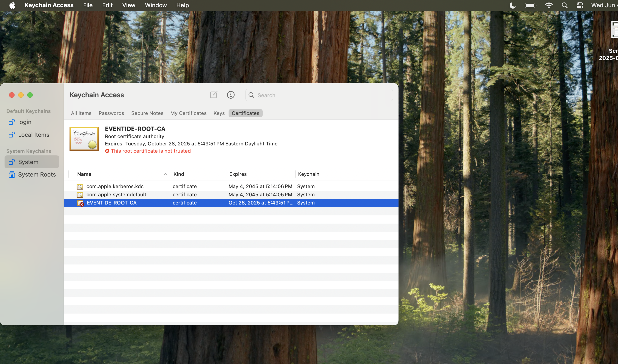The height and width of the screenshot is (364, 618).
Task: Click into the Search field
Action: [319, 95]
